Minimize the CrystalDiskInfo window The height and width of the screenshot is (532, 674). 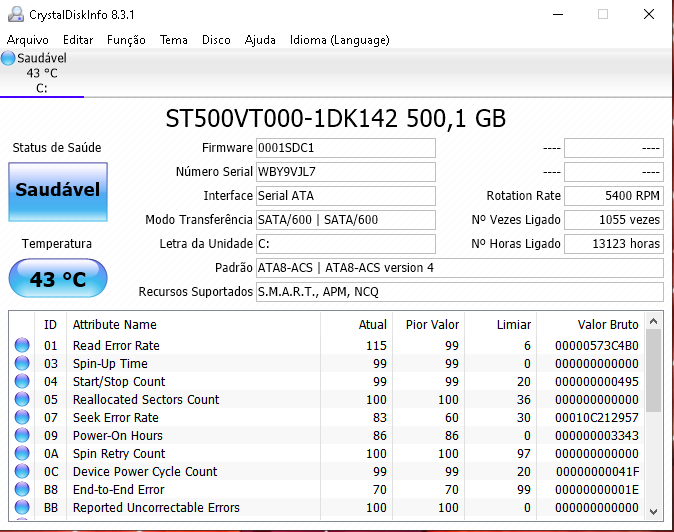click(x=558, y=15)
